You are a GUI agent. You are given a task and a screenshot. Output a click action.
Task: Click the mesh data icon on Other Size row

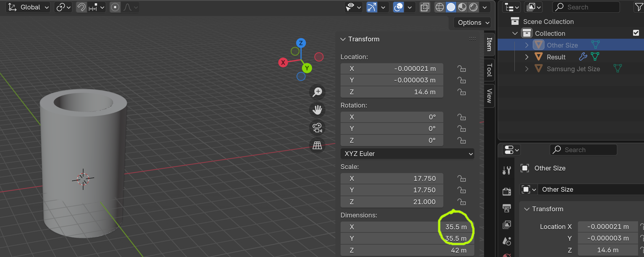596,45
